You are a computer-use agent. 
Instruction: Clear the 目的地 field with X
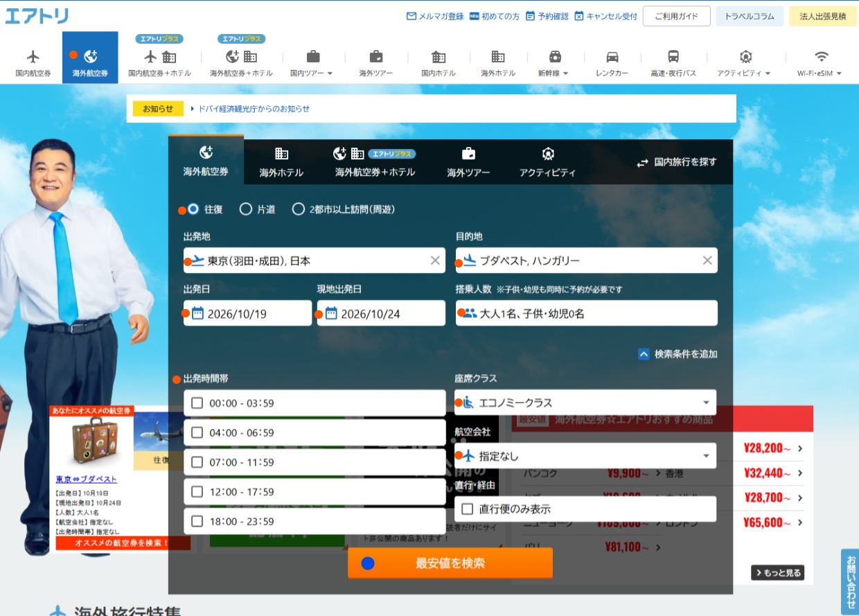[x=707, y=261]
